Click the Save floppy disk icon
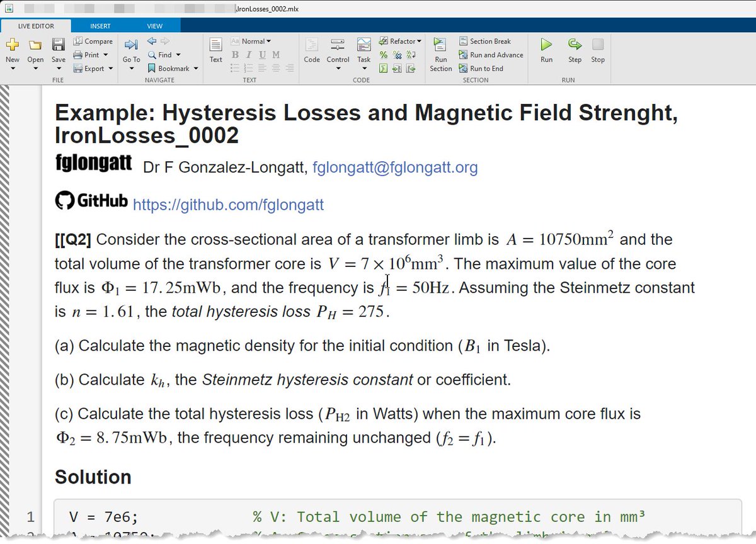Viewport: 756px width, 544px height. [59, 45]
